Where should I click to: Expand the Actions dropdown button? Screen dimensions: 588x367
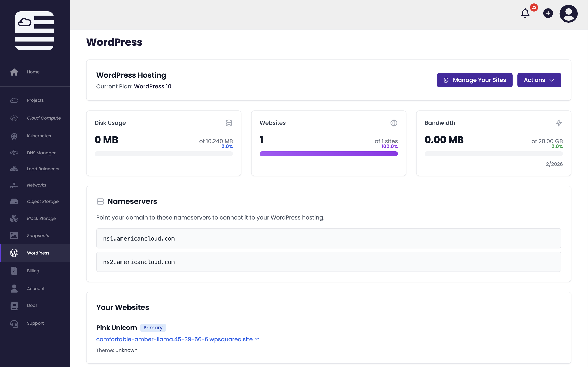pos(539,80)
